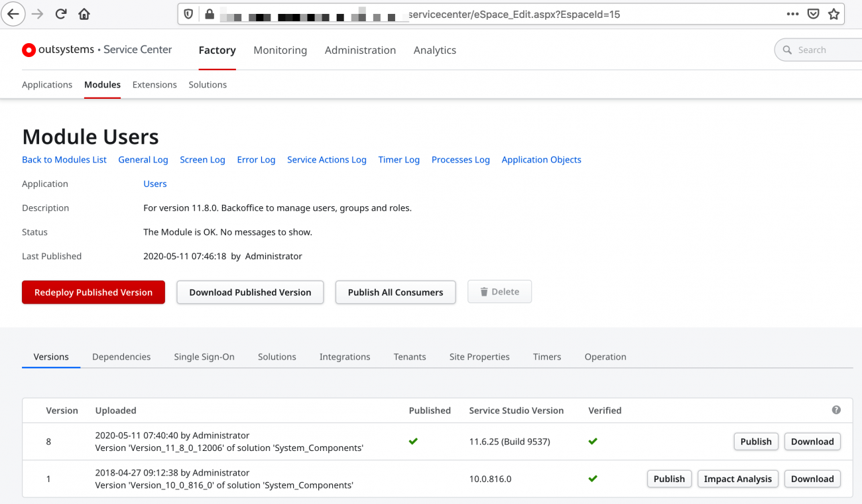Switch to the Integrations tab

pyautogui.click(x=345, y=357)
